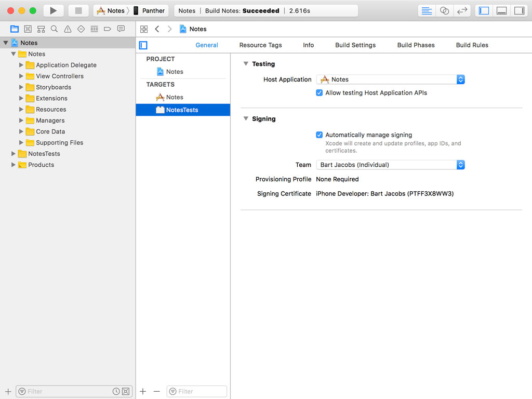
Task: Show the Version editor
Action: click(x=462, y=10)
